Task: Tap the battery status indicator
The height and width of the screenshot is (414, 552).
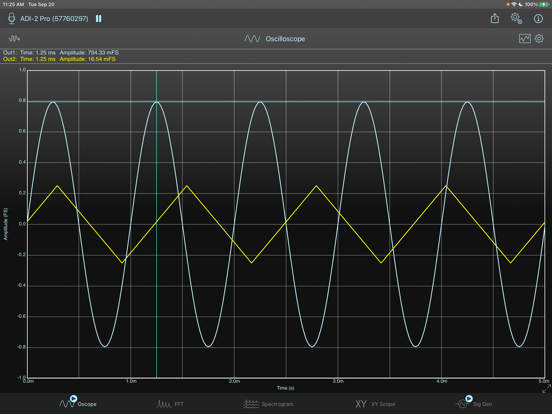Action: coord(544,4)
